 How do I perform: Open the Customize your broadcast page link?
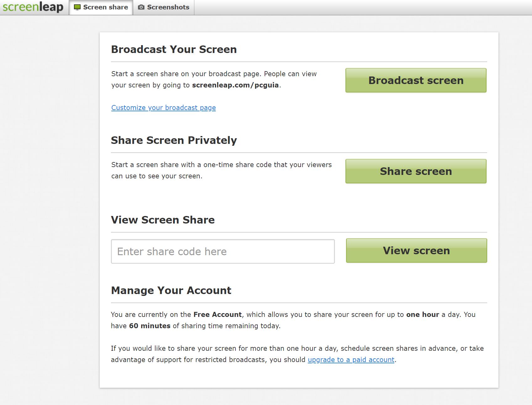point(163,108)
